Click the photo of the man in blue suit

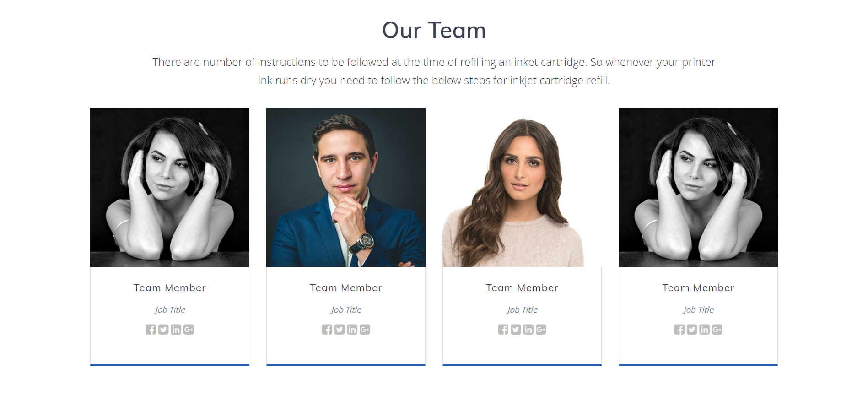pyautogui.click(x=346, y=187)
